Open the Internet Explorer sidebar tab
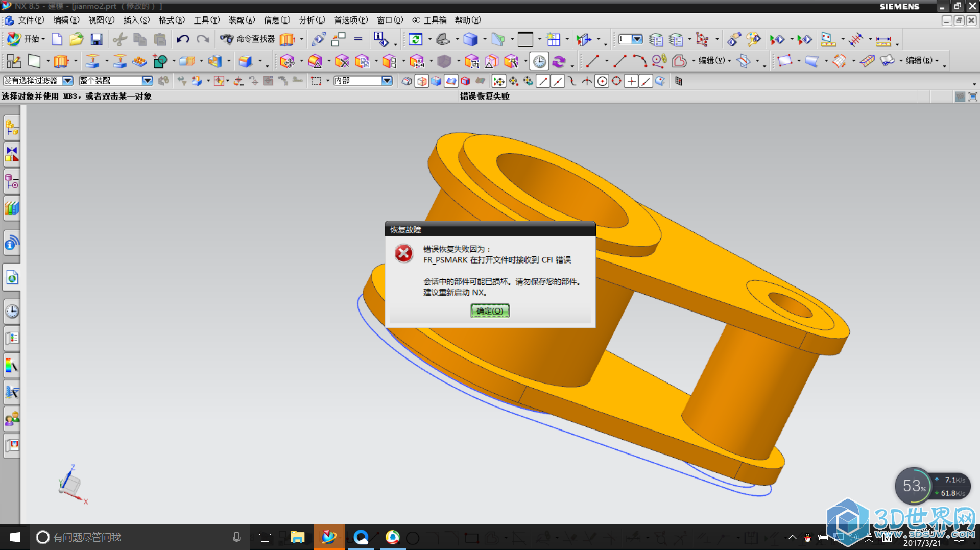Image resolution: width=980 pixels, height=550 pixels. (12, 278)
